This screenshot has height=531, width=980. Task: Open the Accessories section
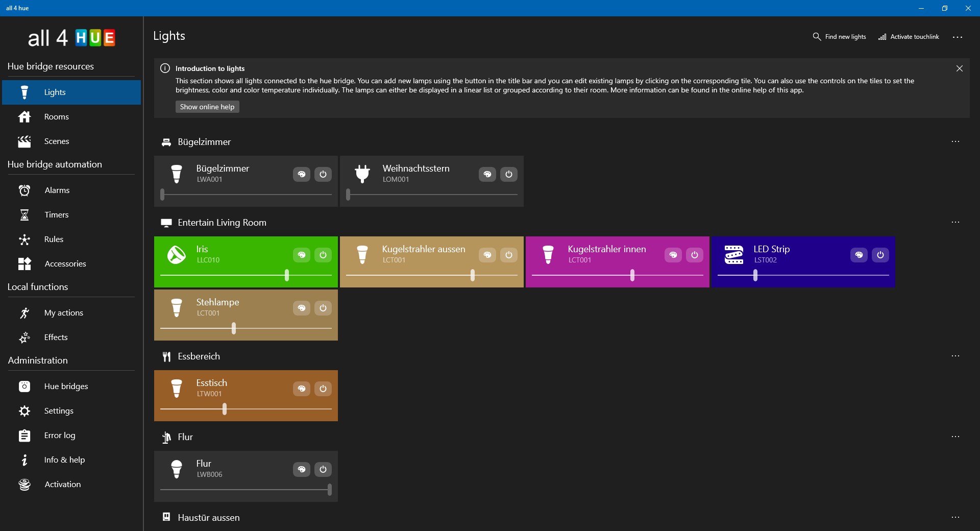coord(64,263)
